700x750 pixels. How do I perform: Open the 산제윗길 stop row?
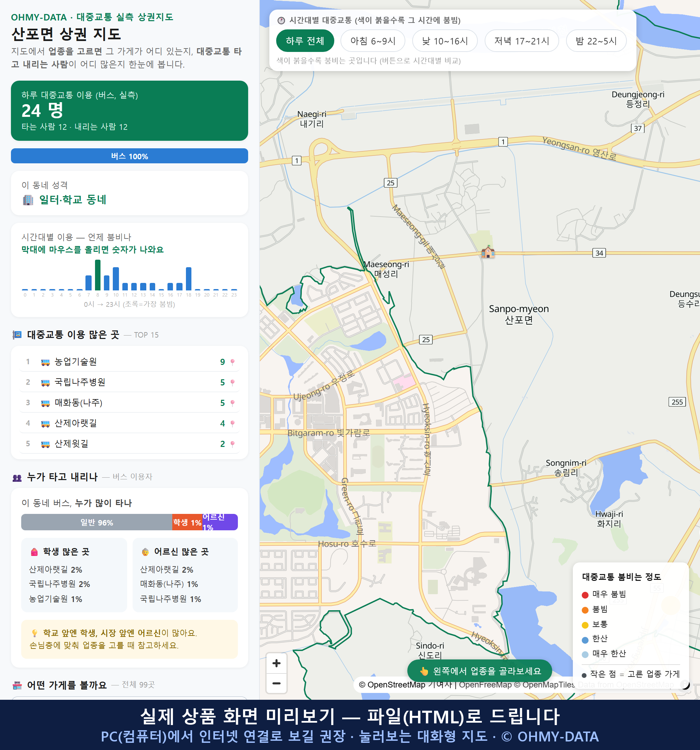pos(130,444)
